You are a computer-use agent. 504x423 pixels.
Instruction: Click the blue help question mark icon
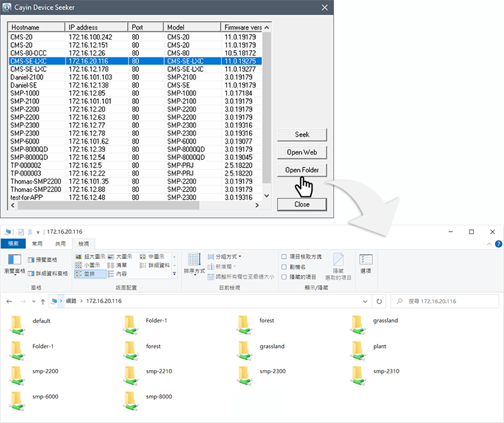498,244
